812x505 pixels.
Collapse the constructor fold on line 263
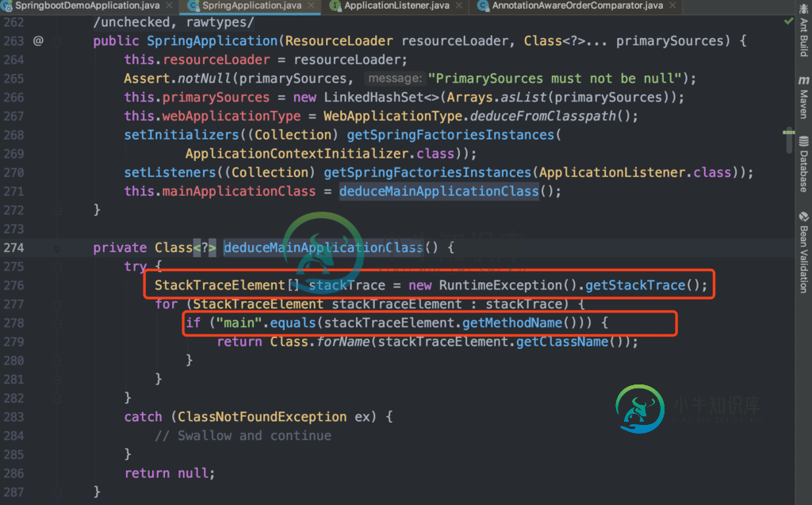pos(57,41)
